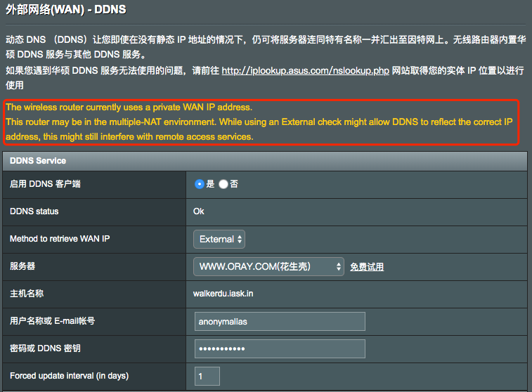Select the 否 radio to disable DDNS
The width and height of the screenshot is (532, 392).
click(x=223, y=184)
